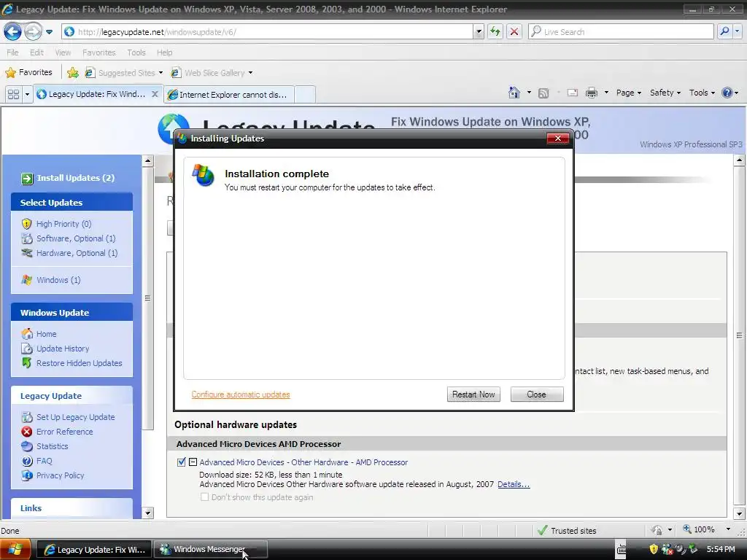Viewport: 747px width, 560px height.
Task: Click sidebar scrollbar down arrow
Action: 147,513
